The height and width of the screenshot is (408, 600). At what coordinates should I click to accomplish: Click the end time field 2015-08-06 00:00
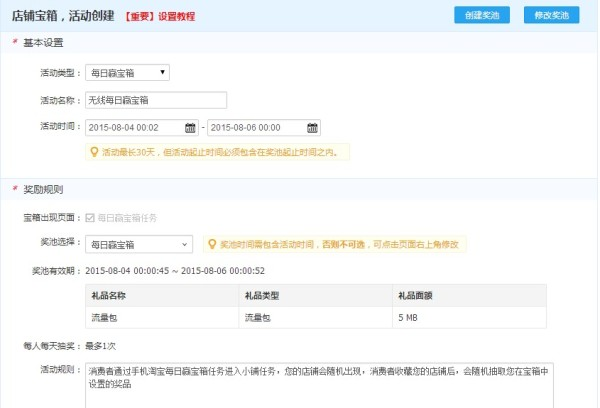pos(264,128)
